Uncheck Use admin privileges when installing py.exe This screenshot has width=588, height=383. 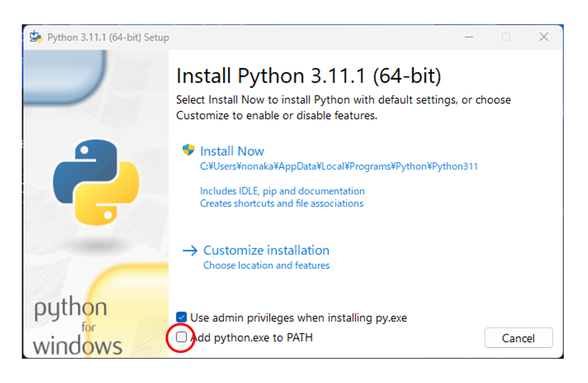coord(181,317)
